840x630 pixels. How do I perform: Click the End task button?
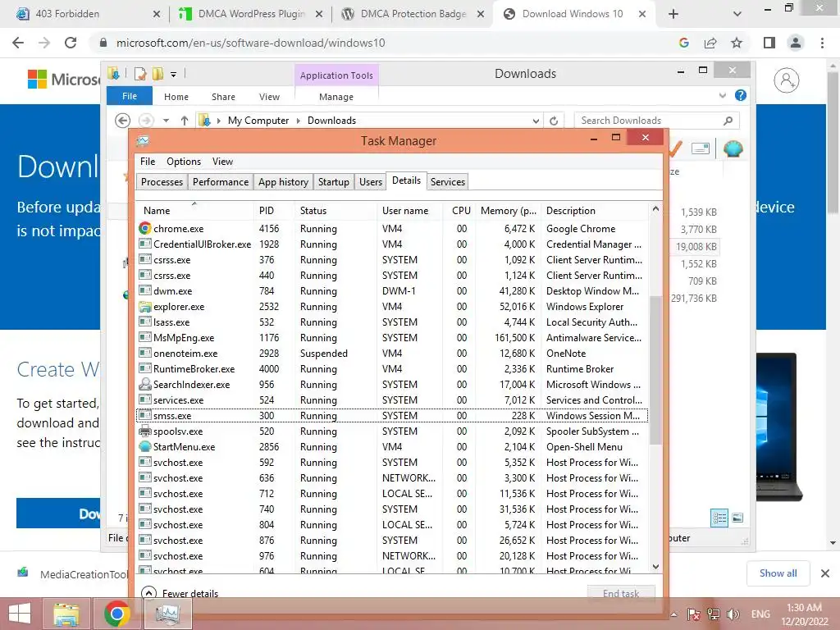[x=621, y=593]
